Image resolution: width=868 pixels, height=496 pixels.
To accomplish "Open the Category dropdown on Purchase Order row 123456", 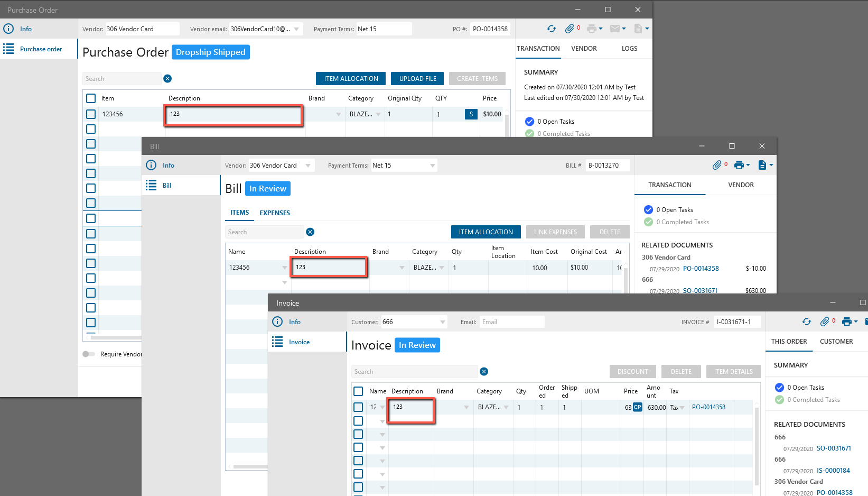I will point(378,114).
